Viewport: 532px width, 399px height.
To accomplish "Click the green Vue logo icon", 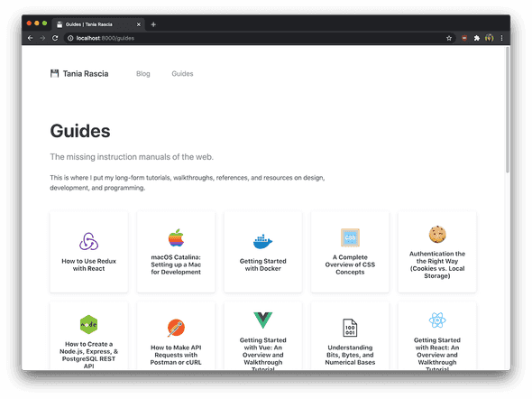I will (x=263, y=320).
